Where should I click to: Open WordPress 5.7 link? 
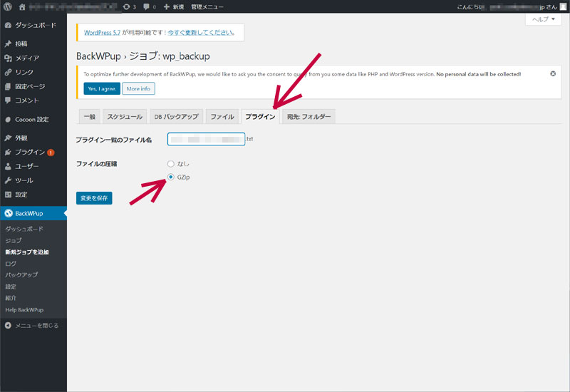(x=102, y=33)
